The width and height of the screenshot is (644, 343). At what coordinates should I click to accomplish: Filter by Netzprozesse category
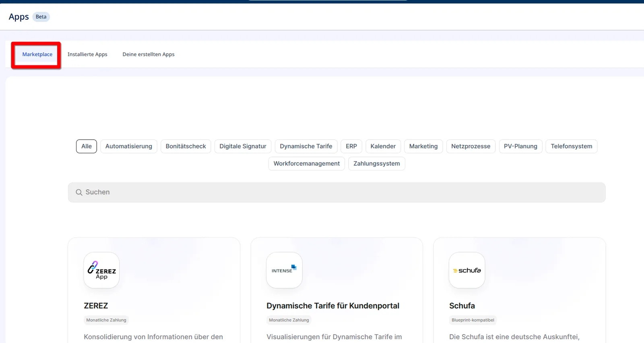pos(471,146)
